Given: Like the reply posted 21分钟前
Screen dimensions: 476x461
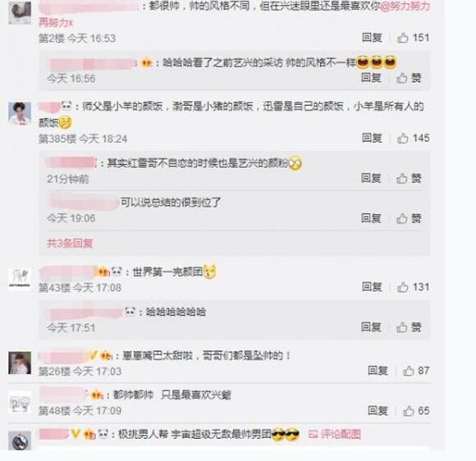Looking at the screenshot, I should pos(409,178).
